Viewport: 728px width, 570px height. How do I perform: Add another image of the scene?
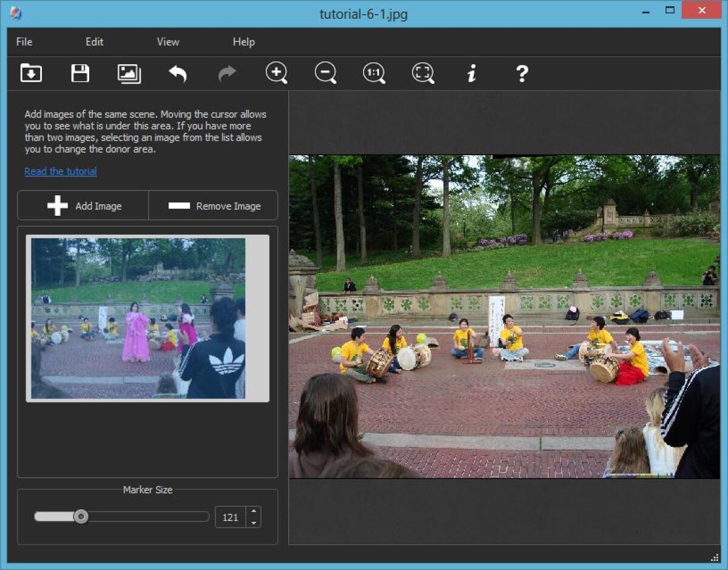(x=83, y=206)
